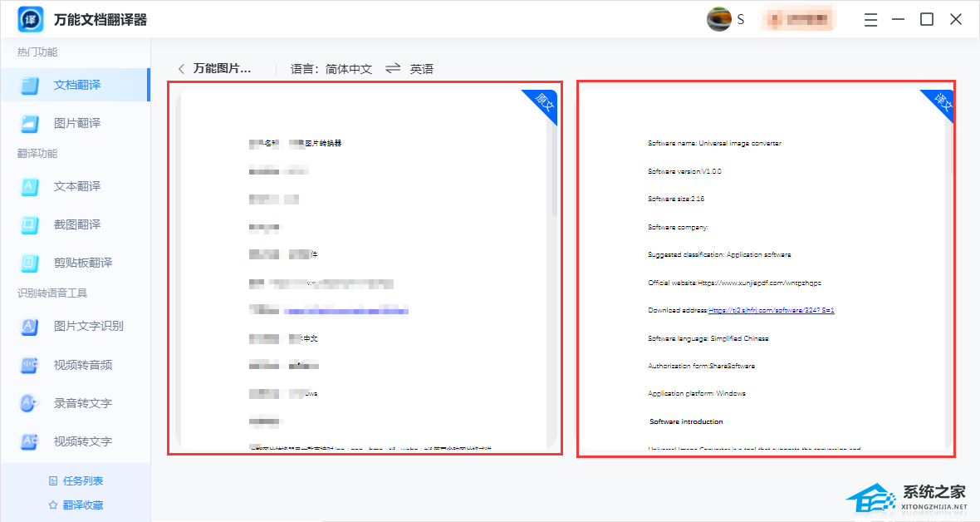
Task: Open the 视频转音频 icon
Action: coord(30,365)
